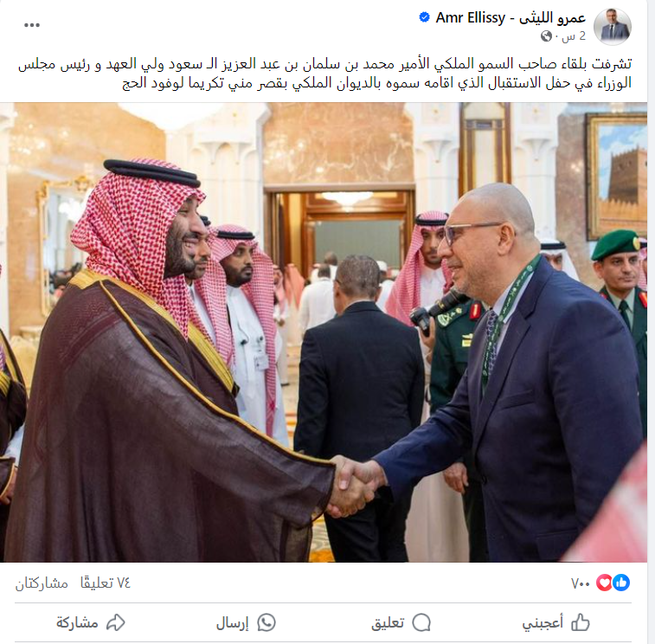
Task: Click the share arrow icon
Action: click(116, 622)
